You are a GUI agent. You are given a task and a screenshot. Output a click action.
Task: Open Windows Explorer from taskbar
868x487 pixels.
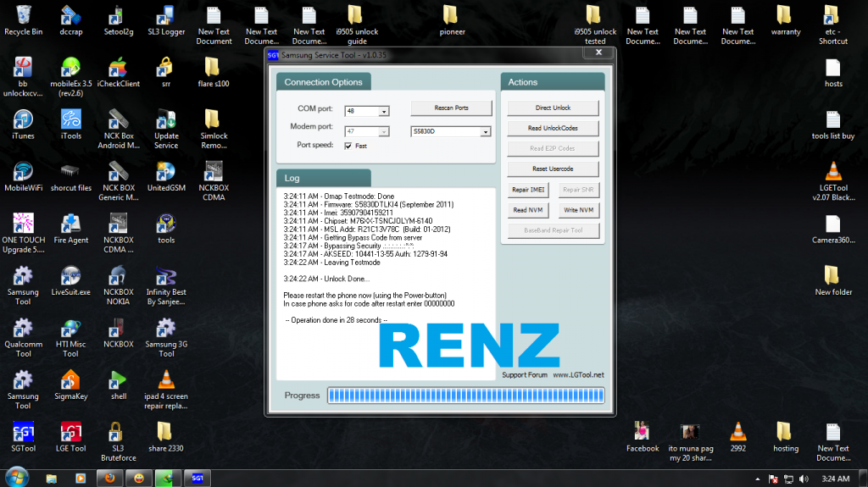pyautogui.click(x=52, y=479)
